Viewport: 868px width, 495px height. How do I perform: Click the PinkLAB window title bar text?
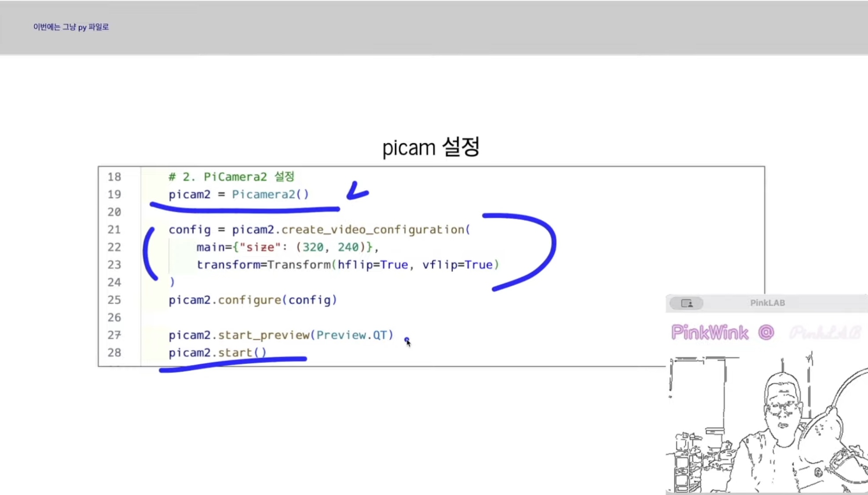tap(767, 303)
